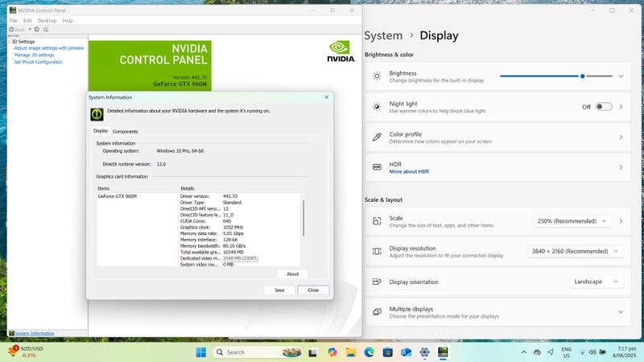Click the Driver version 442.70 value
The width and height of the screenshot is (644, 362).
coord(230,196)
